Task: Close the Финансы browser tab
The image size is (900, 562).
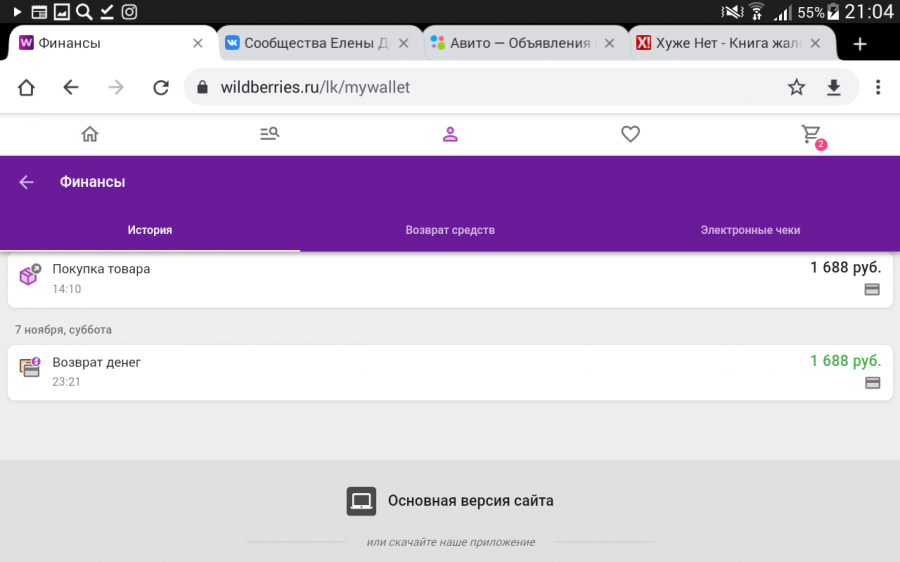Action: (x=197, y=43)
